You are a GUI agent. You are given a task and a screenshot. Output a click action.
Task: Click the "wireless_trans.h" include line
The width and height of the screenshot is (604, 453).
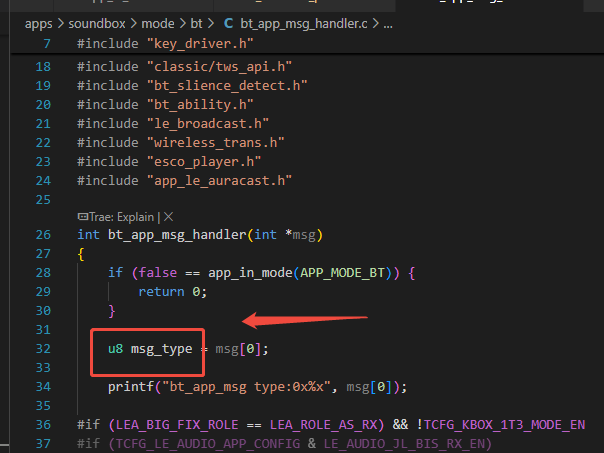pos(180,143)
